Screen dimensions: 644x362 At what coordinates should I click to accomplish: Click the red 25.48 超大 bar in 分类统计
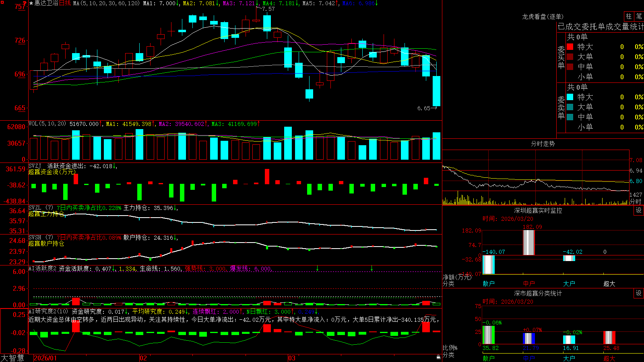click(x=609, y=338)
